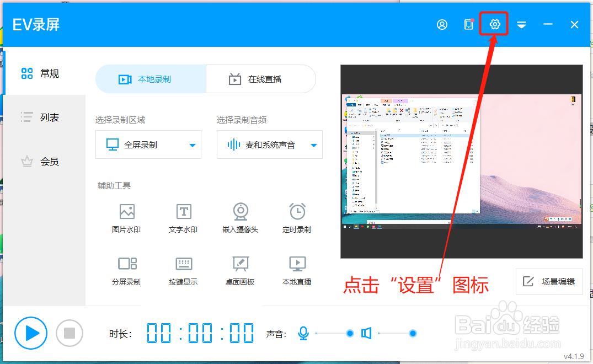Adjust the system sound volume slider
Screen dimensions: 593x364
(398, 333)
